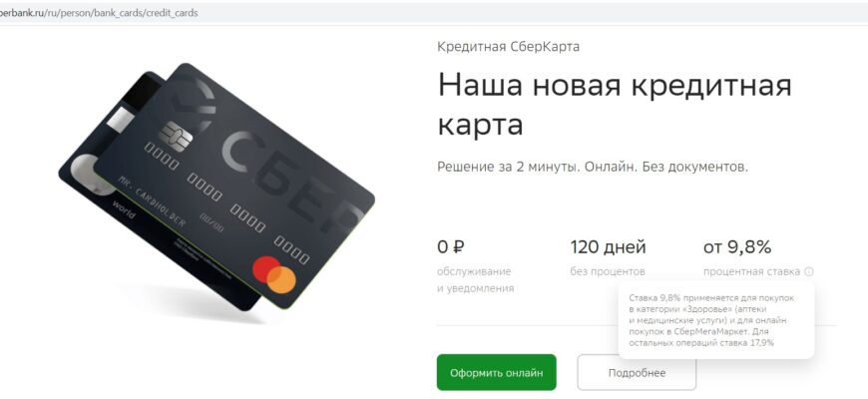The width and height of the screenshot is (868, 399).
Task: Click the 0 ₽ service fee value
Action: [x=450, y=247]
